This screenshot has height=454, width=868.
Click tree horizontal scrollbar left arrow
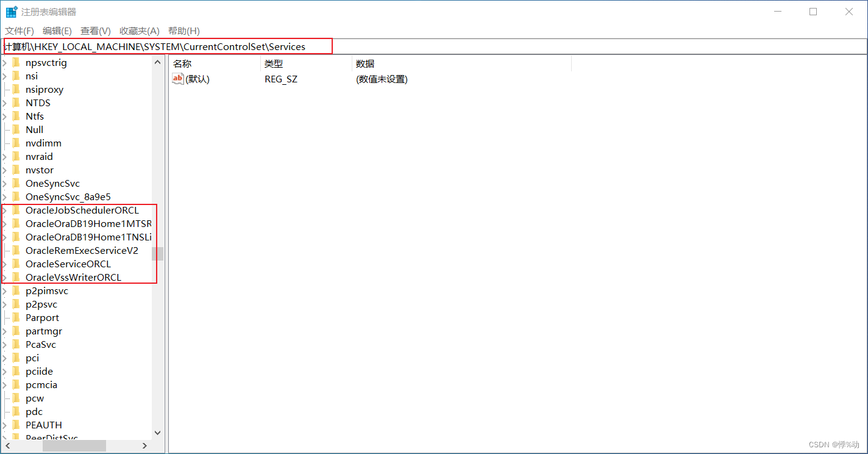click(7, 445)
